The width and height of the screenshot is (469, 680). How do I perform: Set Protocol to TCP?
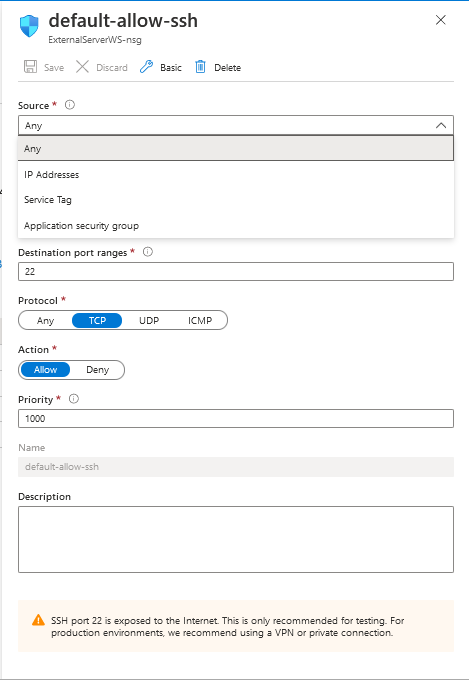pos(97,320)
